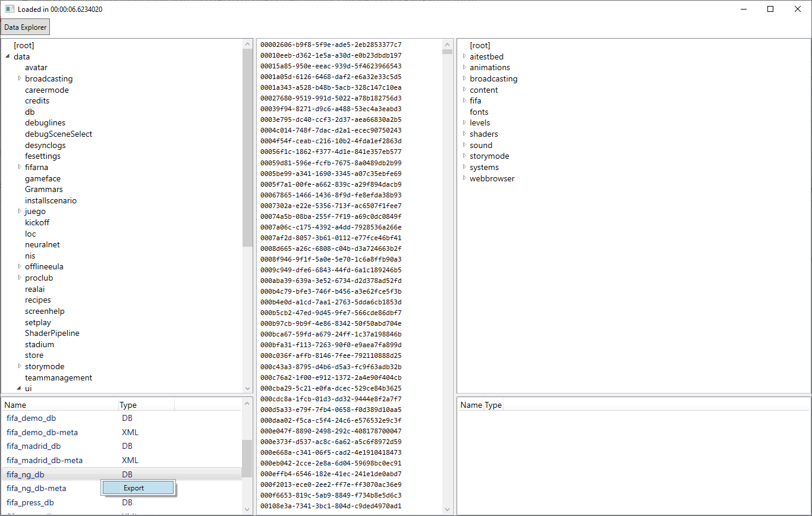Click the application icon in the title bar
Screen dimensions: 812x516
click(x=8, y=9)
